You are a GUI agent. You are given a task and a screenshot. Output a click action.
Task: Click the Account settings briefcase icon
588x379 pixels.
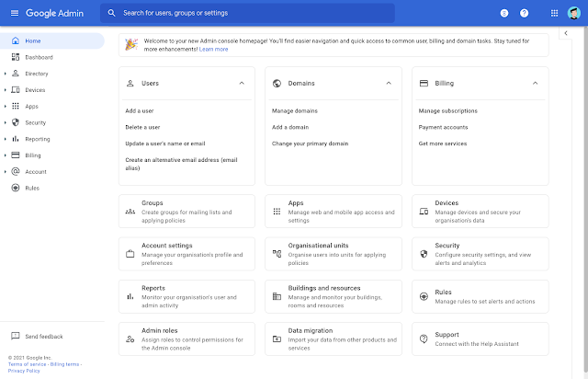point(130,254)
